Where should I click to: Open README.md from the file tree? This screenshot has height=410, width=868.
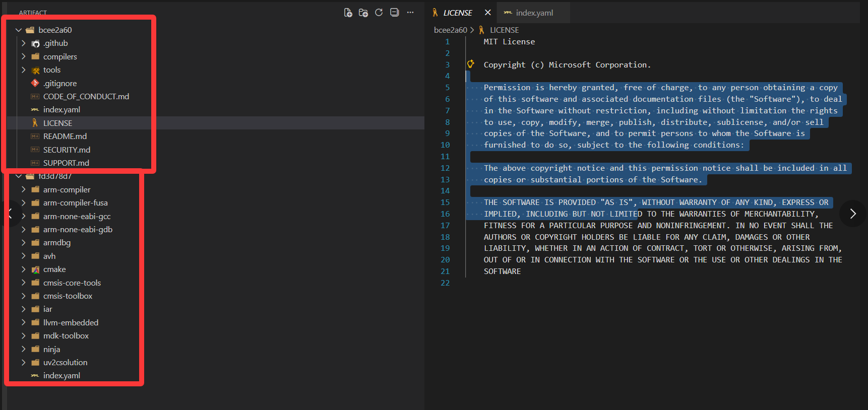[x=65, y=136]
